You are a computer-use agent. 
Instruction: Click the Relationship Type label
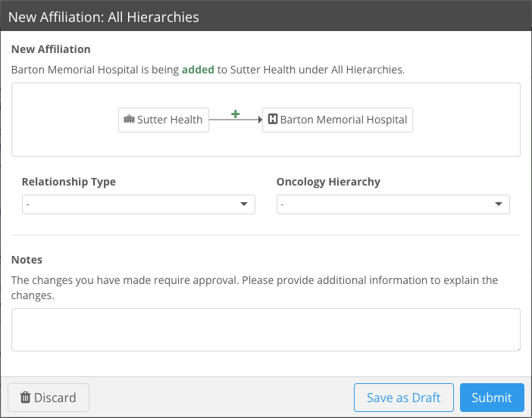coord(69,182)
